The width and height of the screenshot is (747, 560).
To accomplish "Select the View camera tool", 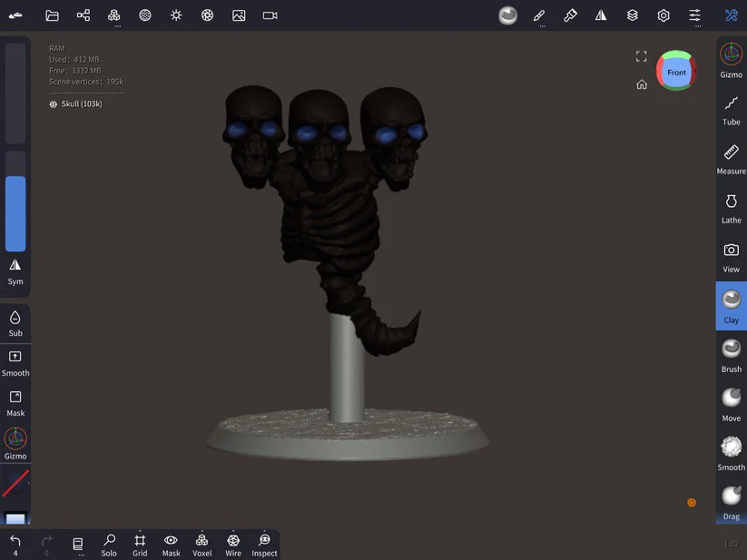I will click(732, 258).
